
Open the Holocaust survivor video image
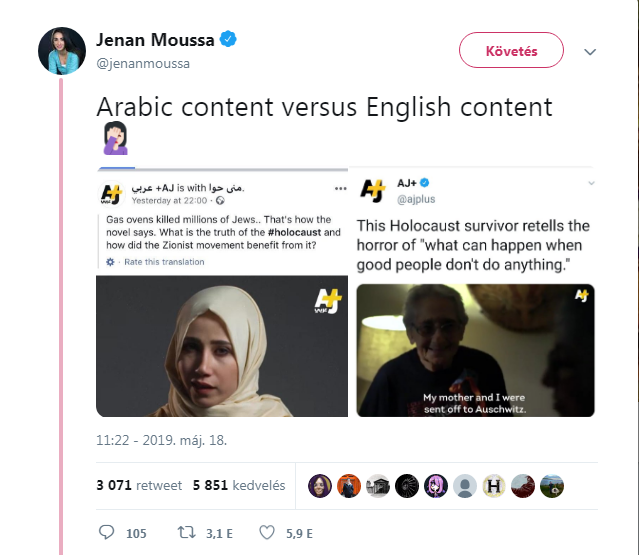[475, 350]
